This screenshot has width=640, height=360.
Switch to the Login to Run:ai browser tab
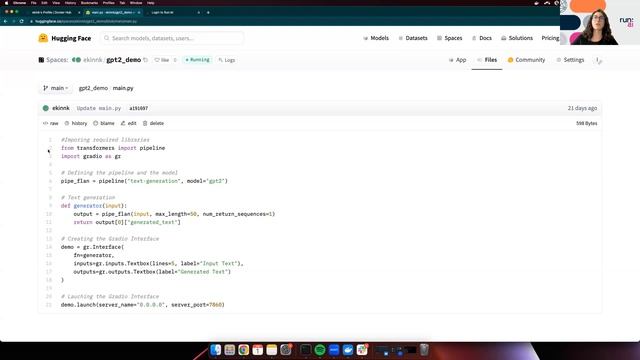point(162,12)
